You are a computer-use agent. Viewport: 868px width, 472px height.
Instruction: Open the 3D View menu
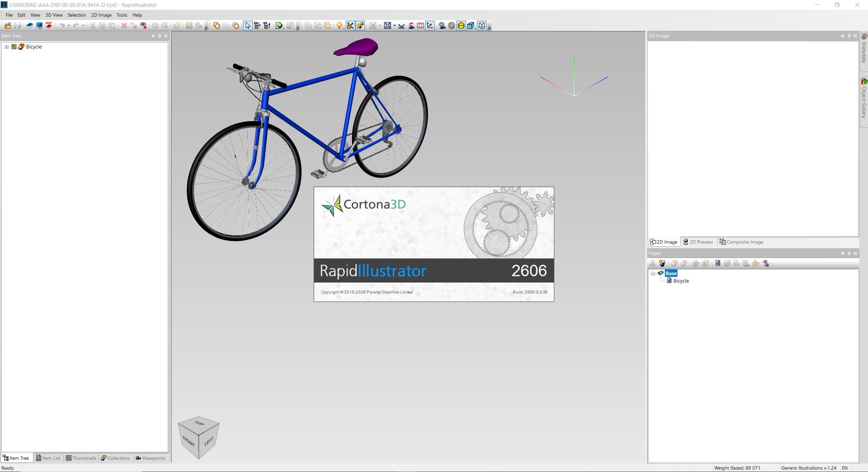[54, 15]
